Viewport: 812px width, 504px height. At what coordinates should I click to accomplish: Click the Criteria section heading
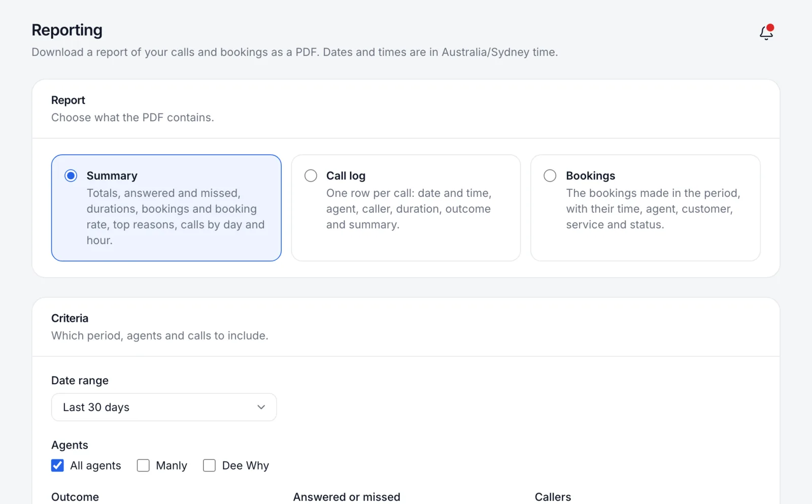[70, 318]
